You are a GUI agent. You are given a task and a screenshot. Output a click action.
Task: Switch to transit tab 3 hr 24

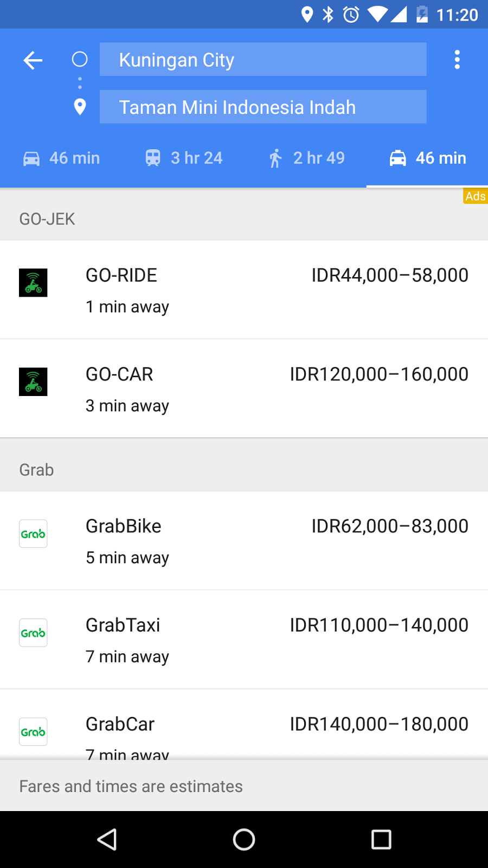pyautogui.click(x=184, y=158)
